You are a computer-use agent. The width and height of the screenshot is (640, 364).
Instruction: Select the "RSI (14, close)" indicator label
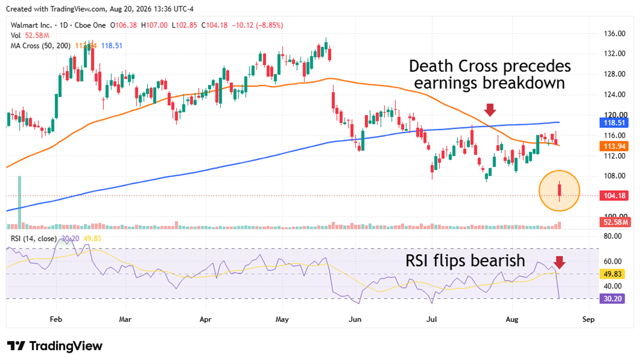[33, 238]
